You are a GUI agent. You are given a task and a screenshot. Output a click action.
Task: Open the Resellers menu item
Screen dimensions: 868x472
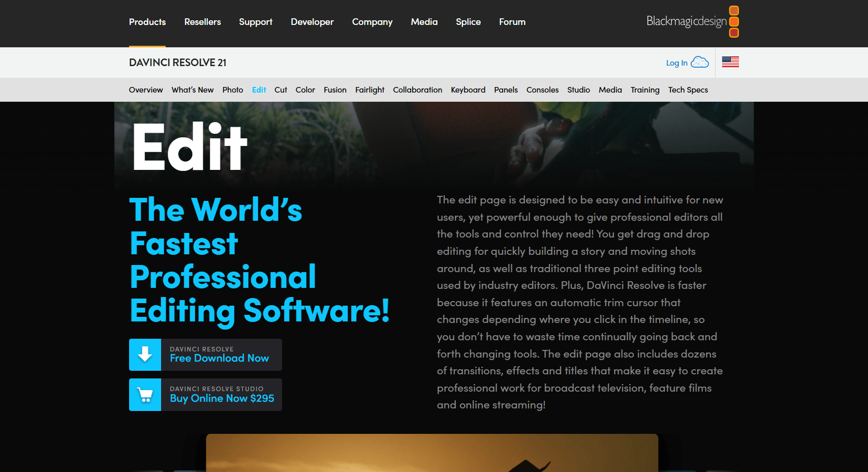tap(203, 22)
